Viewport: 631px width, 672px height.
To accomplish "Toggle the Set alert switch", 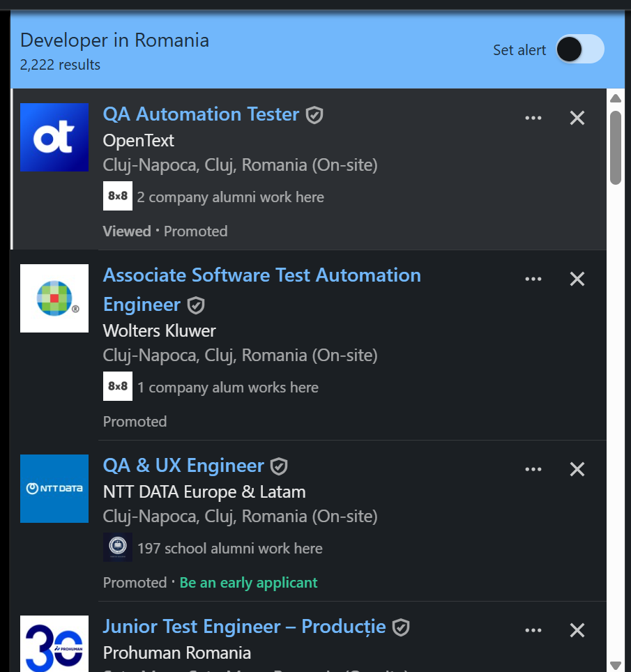I will (580, 49).
